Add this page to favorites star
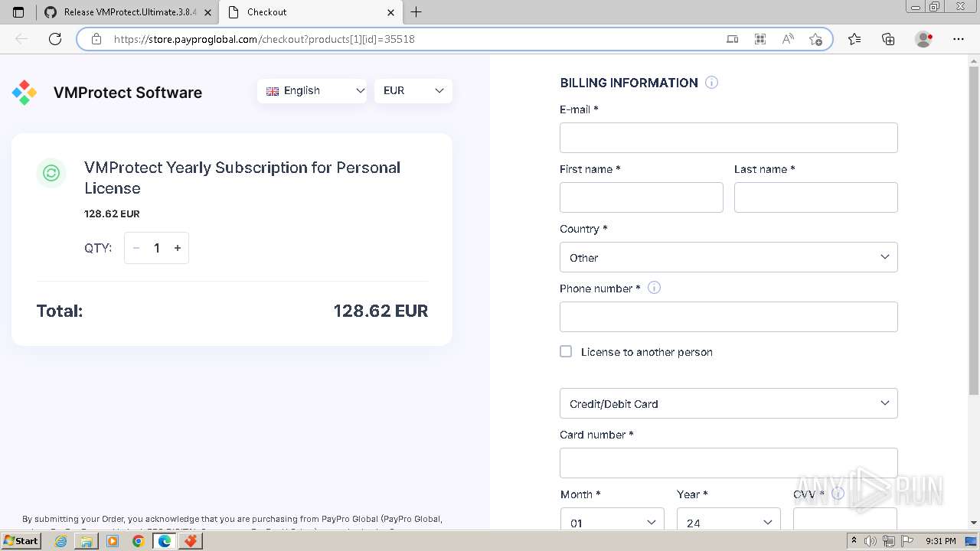The height and width of the screenshot is (551, 980). (x=815, y=39)
